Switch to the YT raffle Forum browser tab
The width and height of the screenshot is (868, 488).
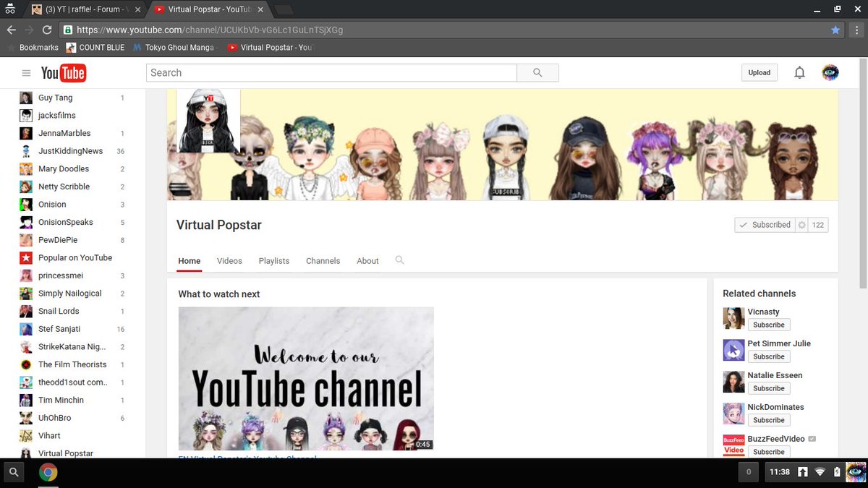point(85,9)
